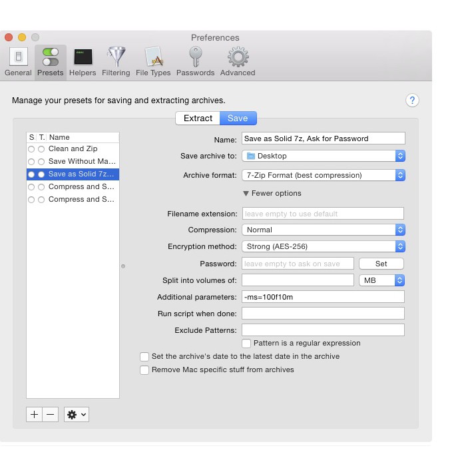Select the Clean and Zip preset
Screen dimensions: 476x476
[x=73, y=149]
